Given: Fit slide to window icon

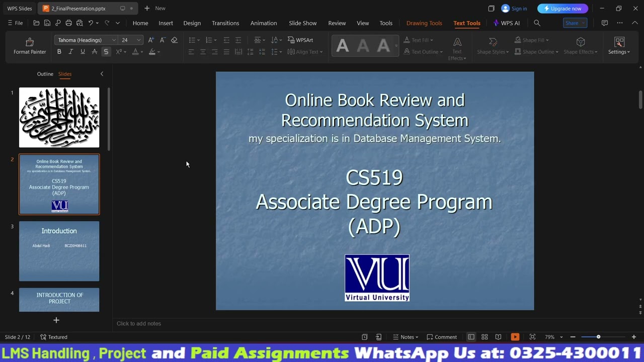Looking at the screenshot, I should click(x=532, y=337).
